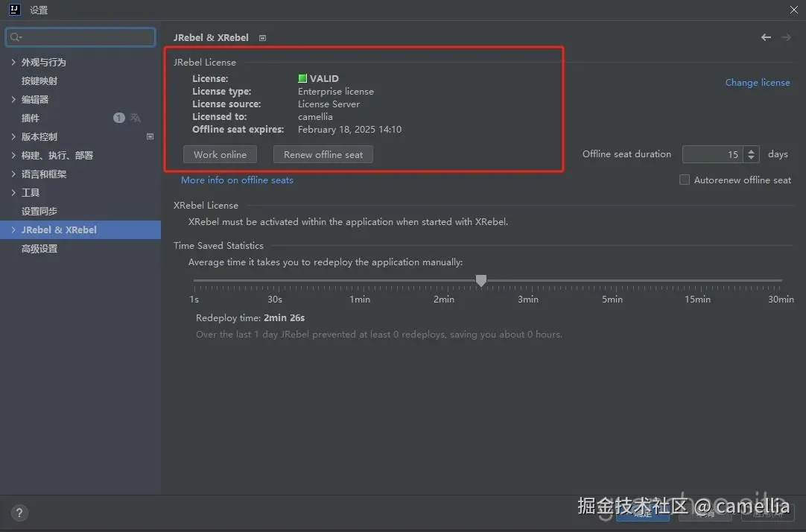
Task: Open the Change license link
Action: coord(757,82)
